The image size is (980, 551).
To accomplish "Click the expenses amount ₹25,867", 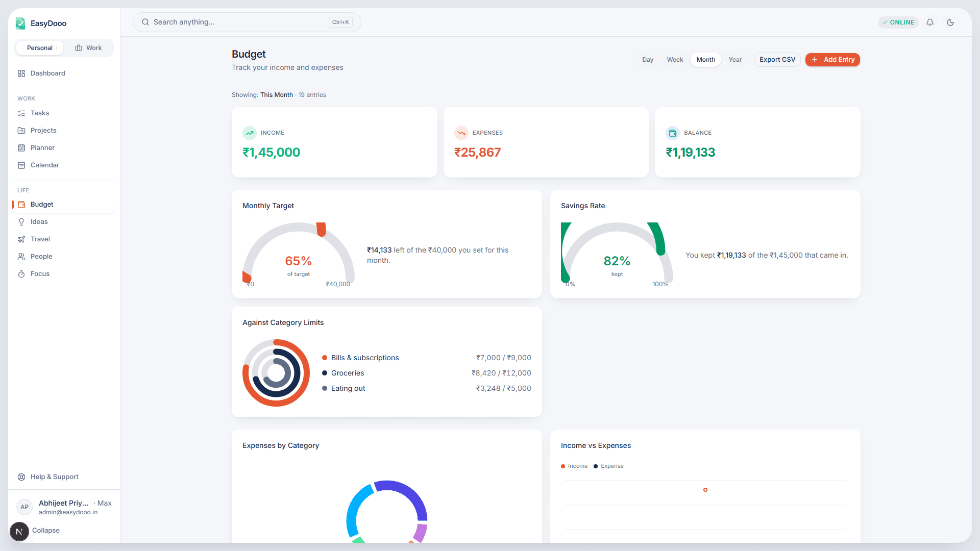I will pos(478,153).
